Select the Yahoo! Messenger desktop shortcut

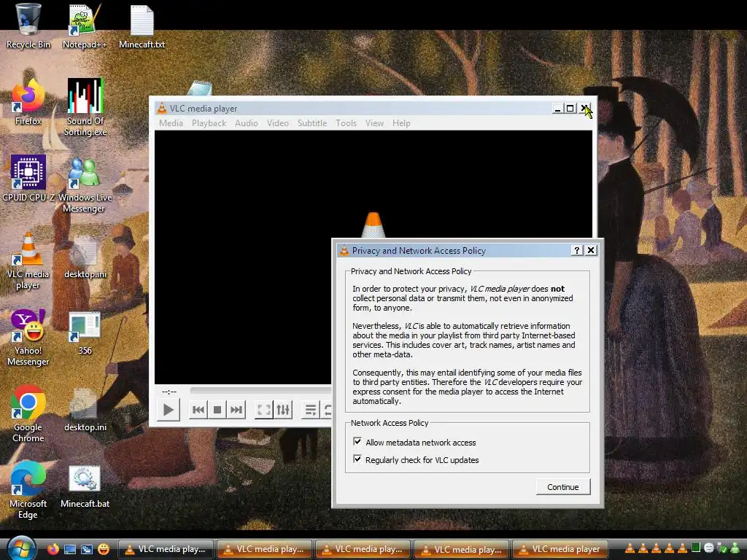28,338
